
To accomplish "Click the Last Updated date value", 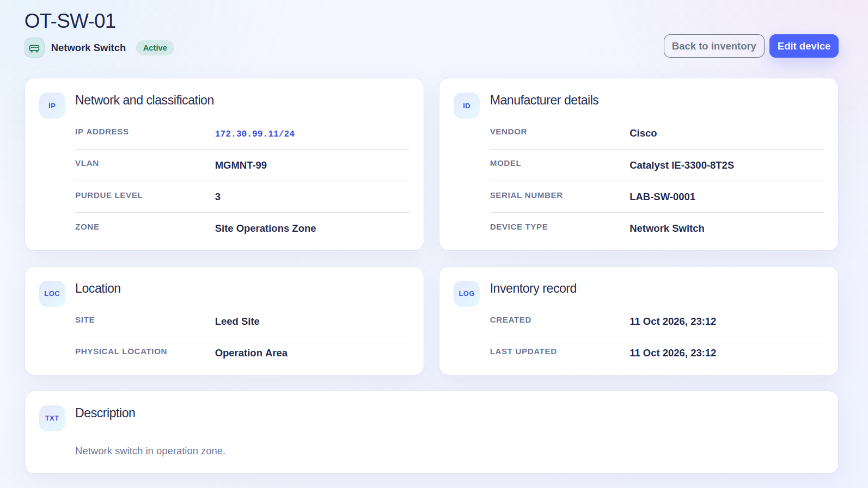I will click(673, 353).
